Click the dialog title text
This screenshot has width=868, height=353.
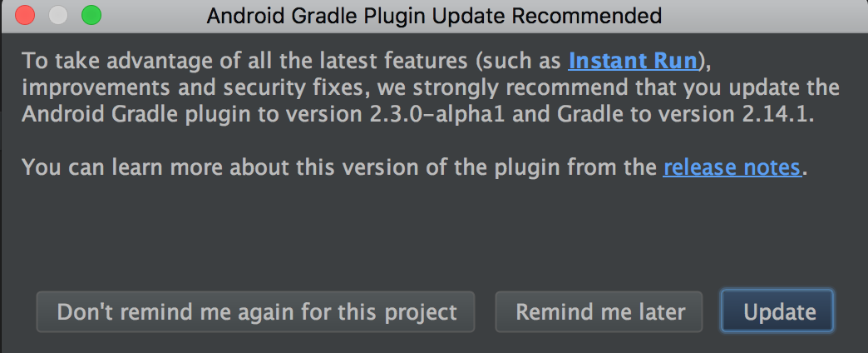point(434,16)
